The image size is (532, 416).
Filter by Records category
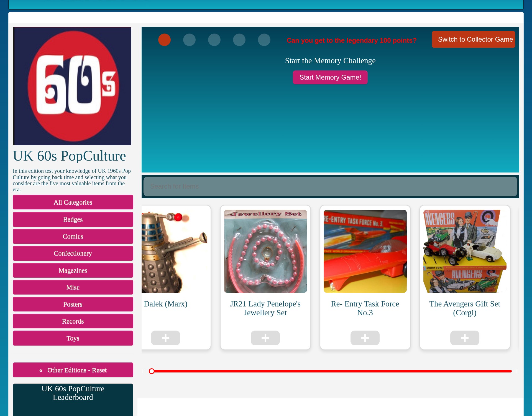click(x=73, y=321)
